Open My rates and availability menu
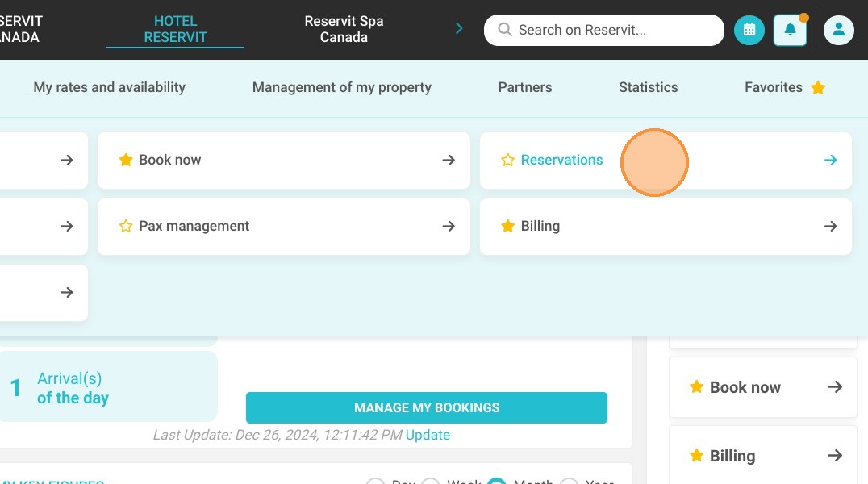868x484 pixels. [x=109, y=87]
